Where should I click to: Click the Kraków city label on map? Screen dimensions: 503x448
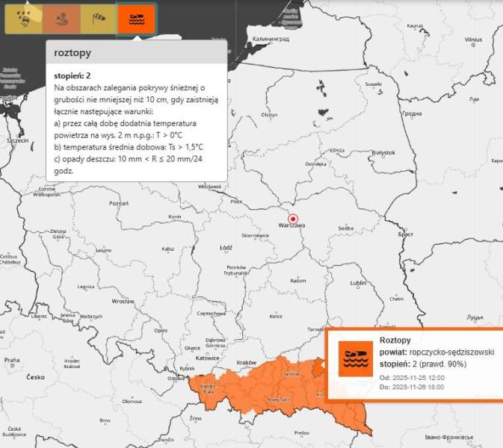[246, 362]
